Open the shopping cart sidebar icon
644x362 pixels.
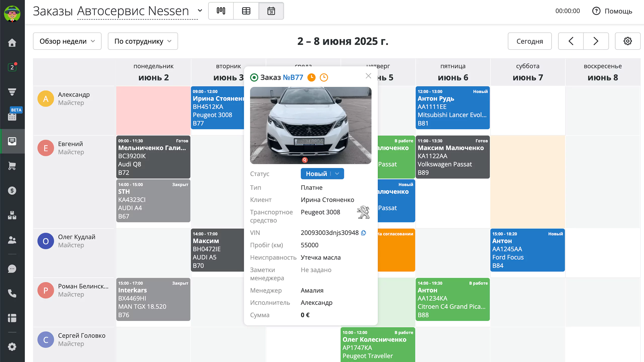pos(12,166)
